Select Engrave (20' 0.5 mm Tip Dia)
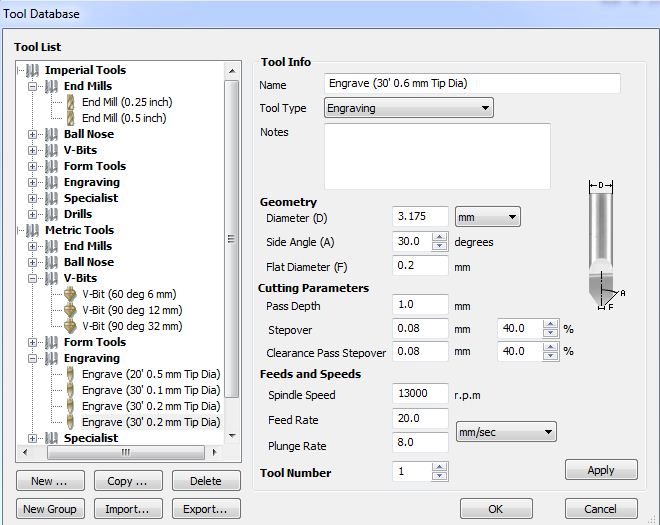 tap(151, 374)
